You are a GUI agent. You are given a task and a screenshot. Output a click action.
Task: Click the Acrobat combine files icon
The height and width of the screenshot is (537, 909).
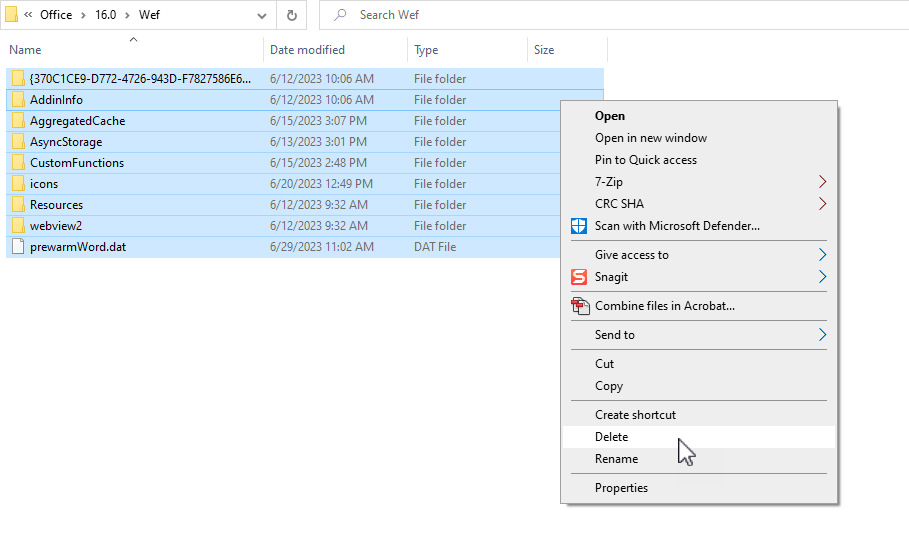[x=579, y=306]
